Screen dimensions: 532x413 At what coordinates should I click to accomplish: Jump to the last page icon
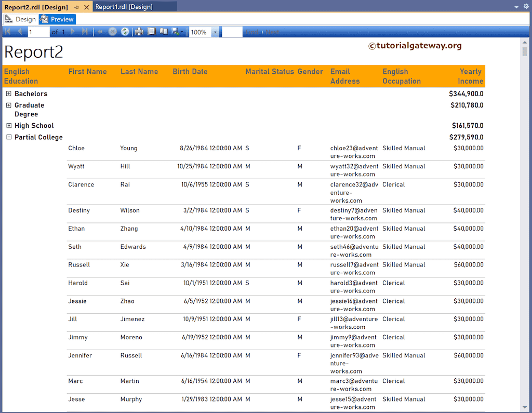click(x=85, y=31)
